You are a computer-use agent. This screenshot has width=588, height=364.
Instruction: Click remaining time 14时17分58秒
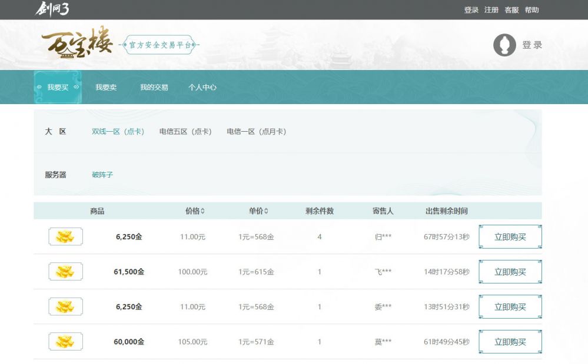click(447, 272)
